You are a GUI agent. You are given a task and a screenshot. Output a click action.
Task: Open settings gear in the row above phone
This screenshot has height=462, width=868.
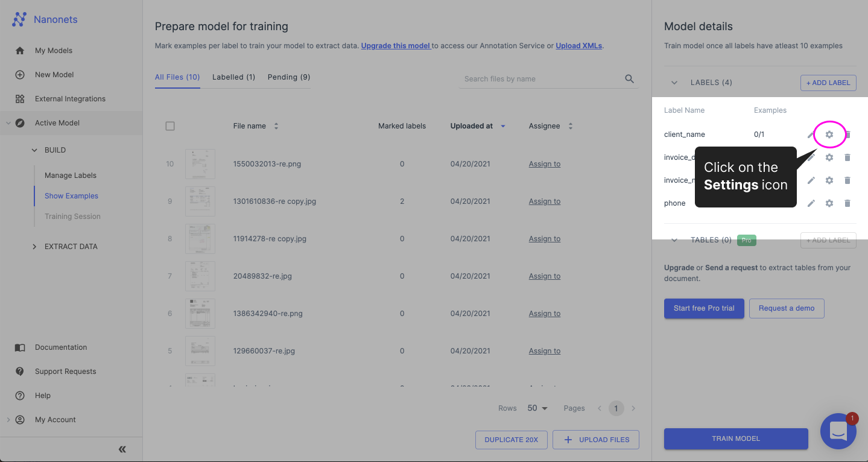(x=829, y=180)
